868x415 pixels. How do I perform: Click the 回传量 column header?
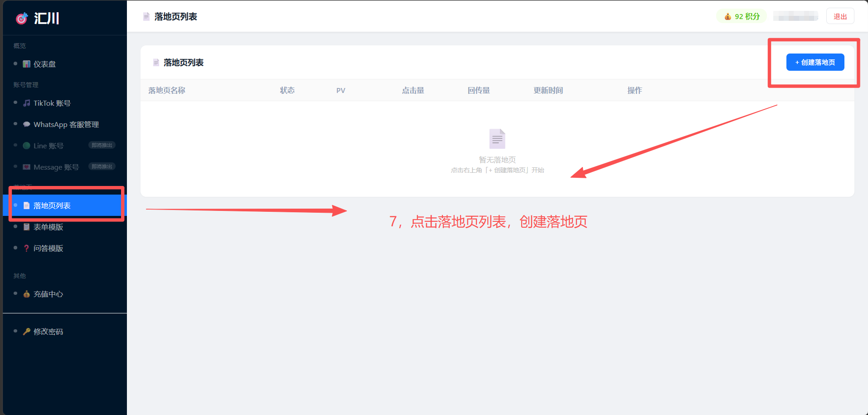point(479,90)
